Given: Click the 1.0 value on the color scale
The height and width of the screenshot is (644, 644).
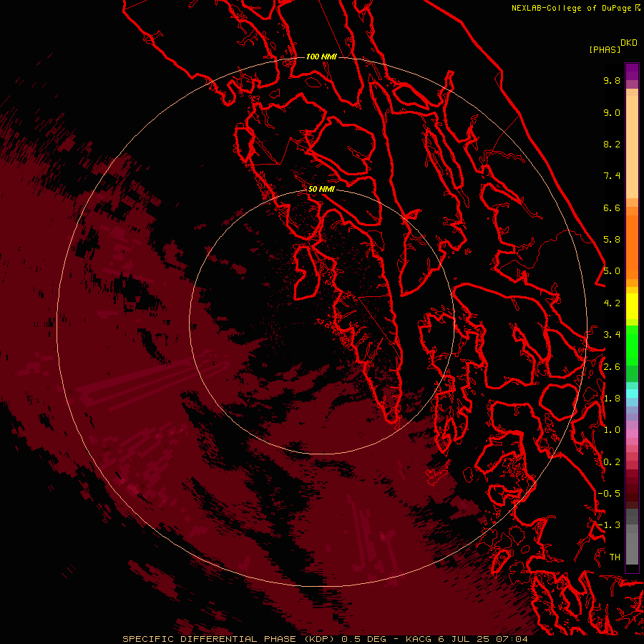Looking at the screenshot, I should 612,430.
